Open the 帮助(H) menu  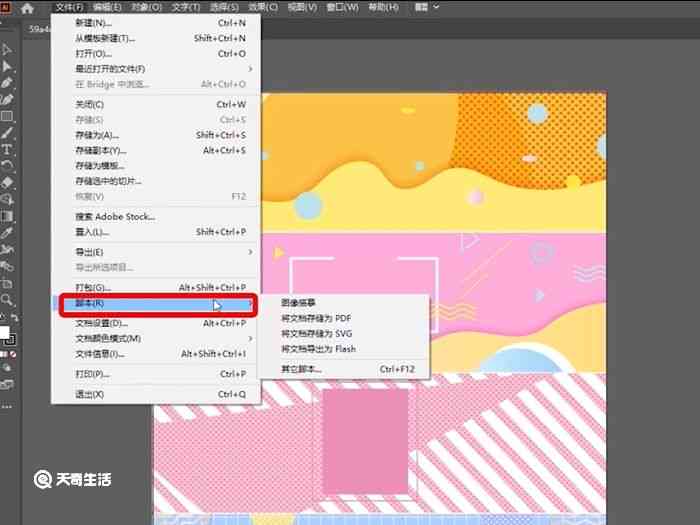(383, 8)
